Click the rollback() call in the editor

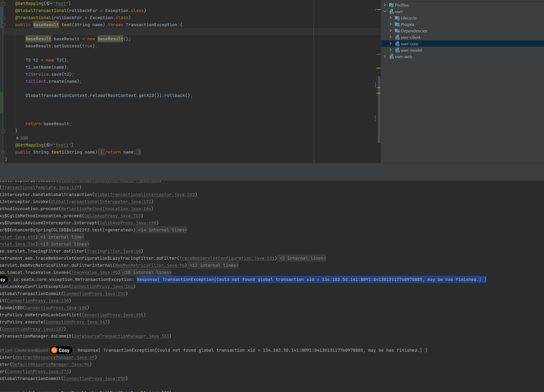(177, 95)
